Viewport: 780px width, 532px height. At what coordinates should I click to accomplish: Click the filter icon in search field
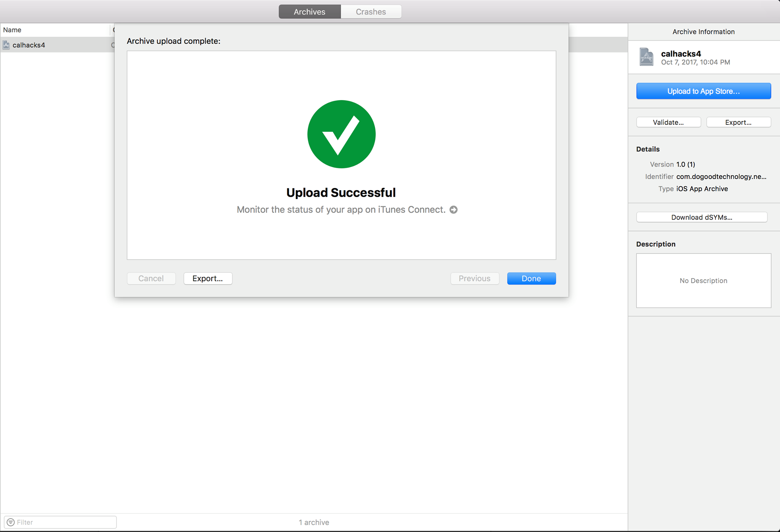click(x=11, y=522)
